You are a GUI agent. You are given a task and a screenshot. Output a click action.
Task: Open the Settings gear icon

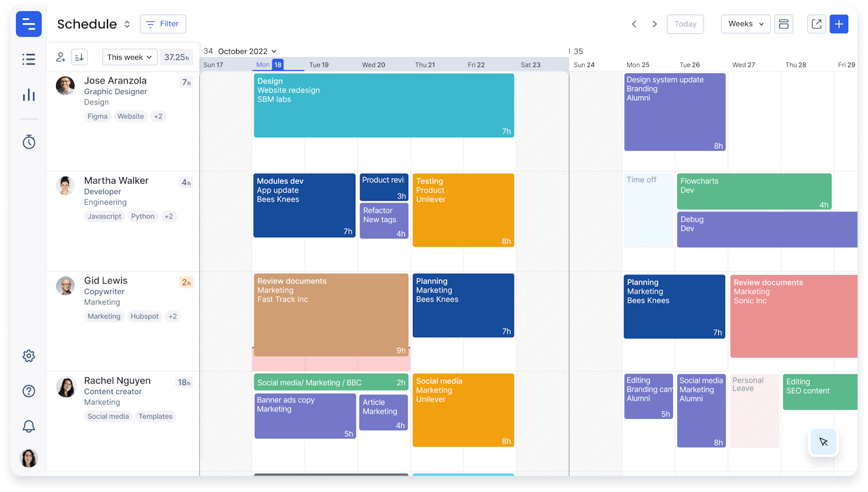click(28, 356)
